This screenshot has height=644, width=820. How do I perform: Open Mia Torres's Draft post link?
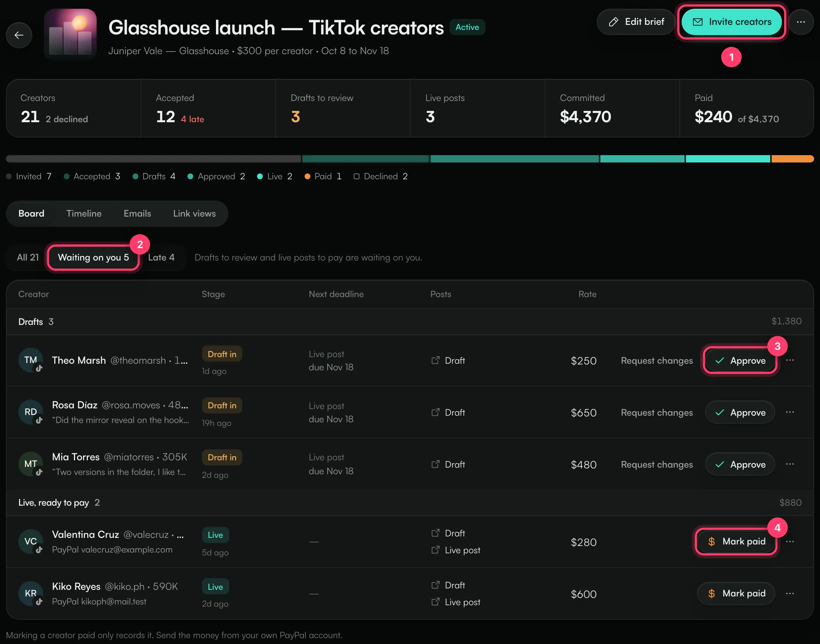point(448,465)
